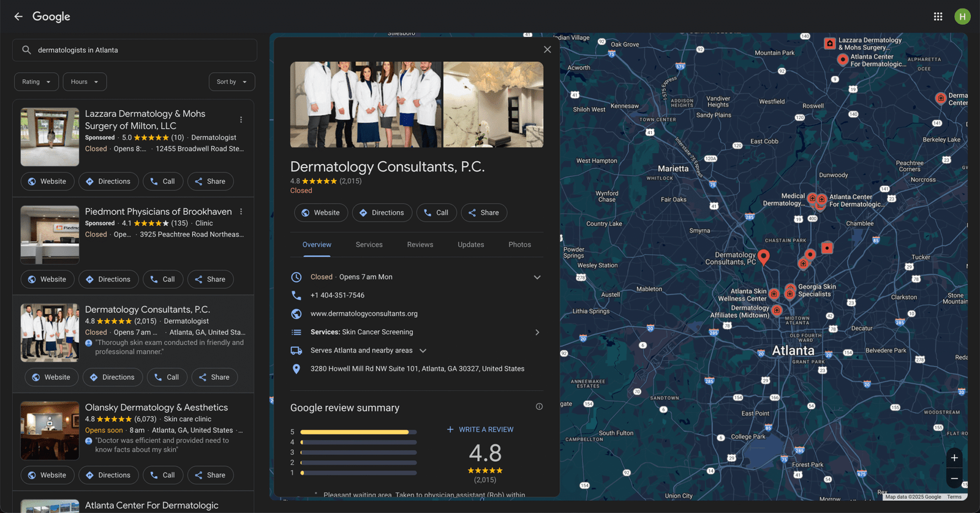Click the 1-star rating bar
980x513 pixels.
pos(358,473)
